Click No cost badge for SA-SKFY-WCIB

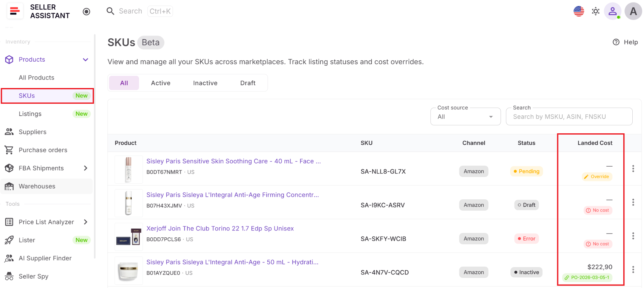coord(598,244)
